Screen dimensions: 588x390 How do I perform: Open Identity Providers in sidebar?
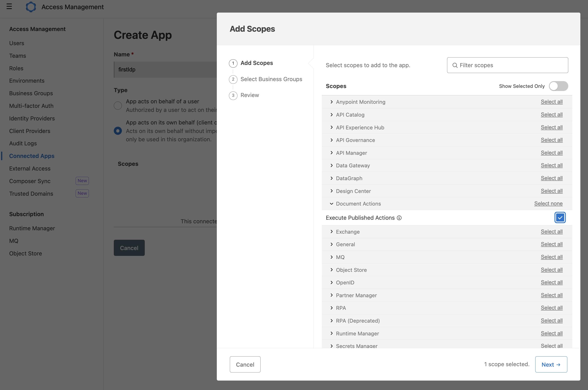pyautogui.click(x=32, y=118)
